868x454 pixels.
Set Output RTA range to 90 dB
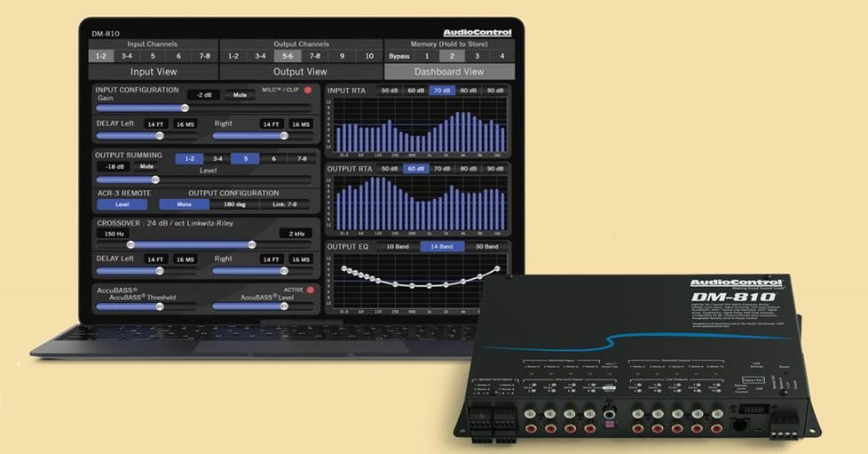click(495, 169)
